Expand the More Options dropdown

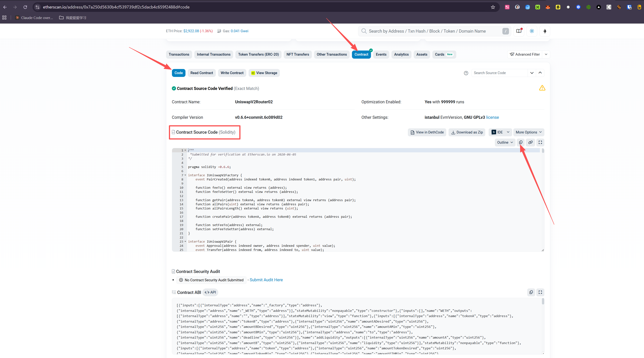(528, 132)
